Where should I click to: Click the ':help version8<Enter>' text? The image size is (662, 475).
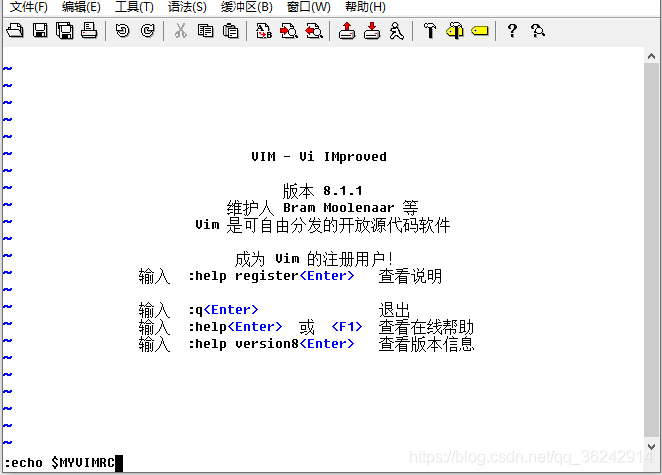pos(271,344)
